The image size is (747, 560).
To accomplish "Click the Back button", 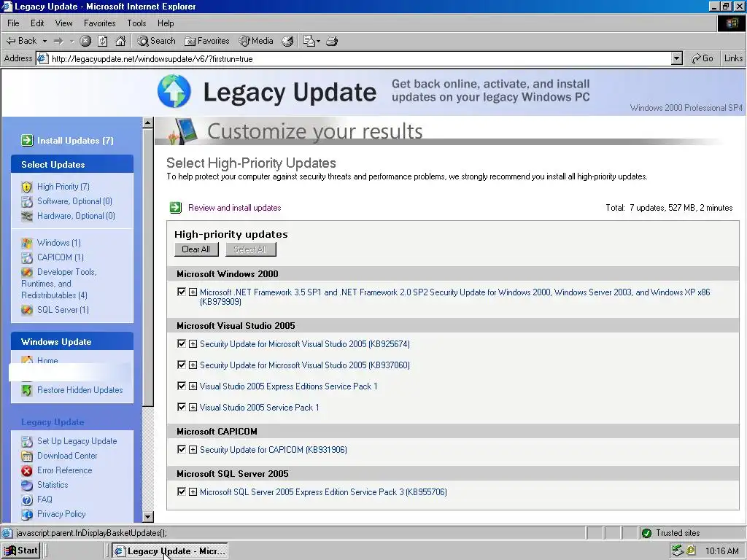I will (21, 41).
